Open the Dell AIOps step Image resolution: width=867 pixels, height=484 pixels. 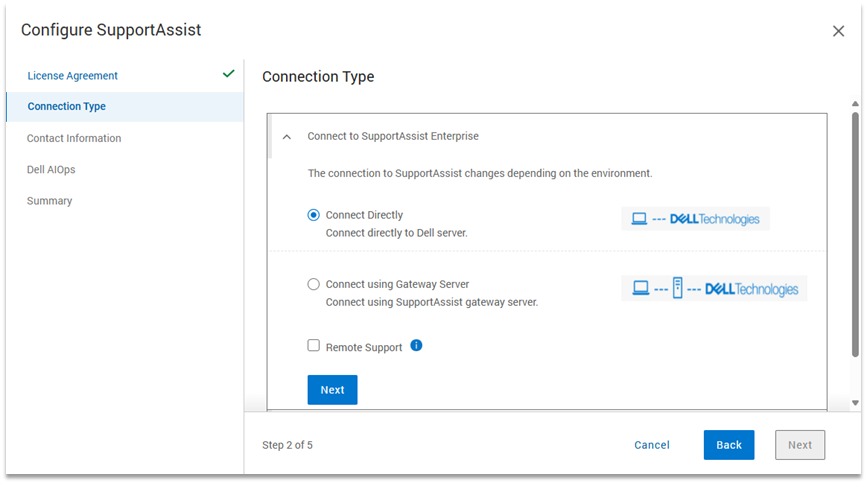pos(51,169)
